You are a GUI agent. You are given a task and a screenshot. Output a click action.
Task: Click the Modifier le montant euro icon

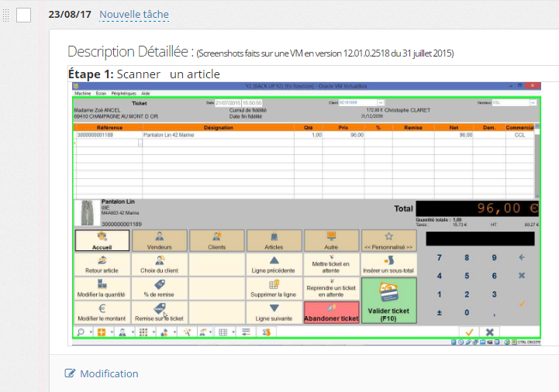pyautogui.click(x=102, y=312)
